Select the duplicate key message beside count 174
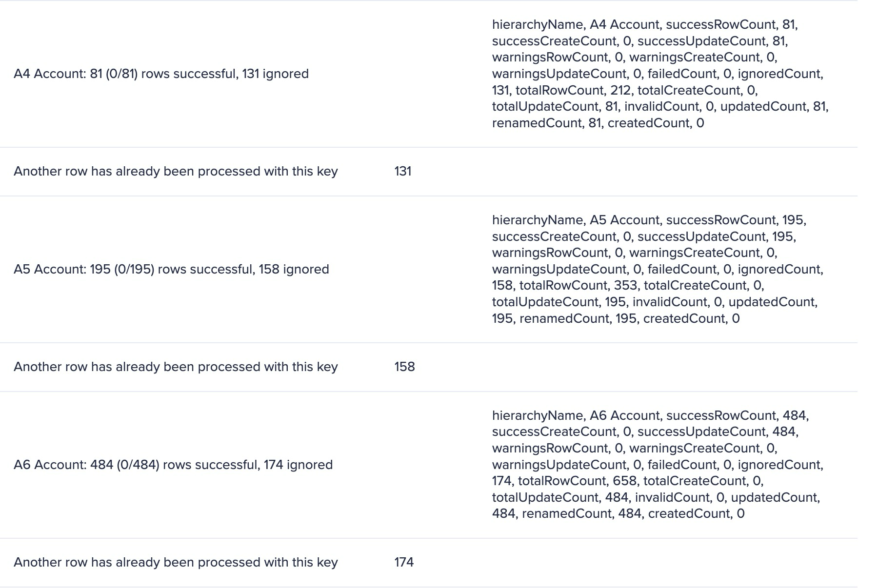The width and height of the screenshot is (878, 588). (x=176, y=563)
